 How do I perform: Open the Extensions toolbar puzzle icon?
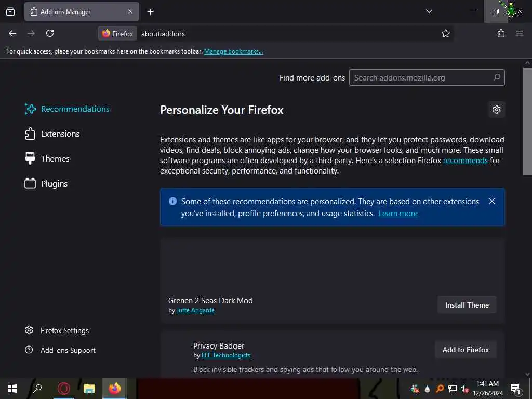tap(501, 33)
